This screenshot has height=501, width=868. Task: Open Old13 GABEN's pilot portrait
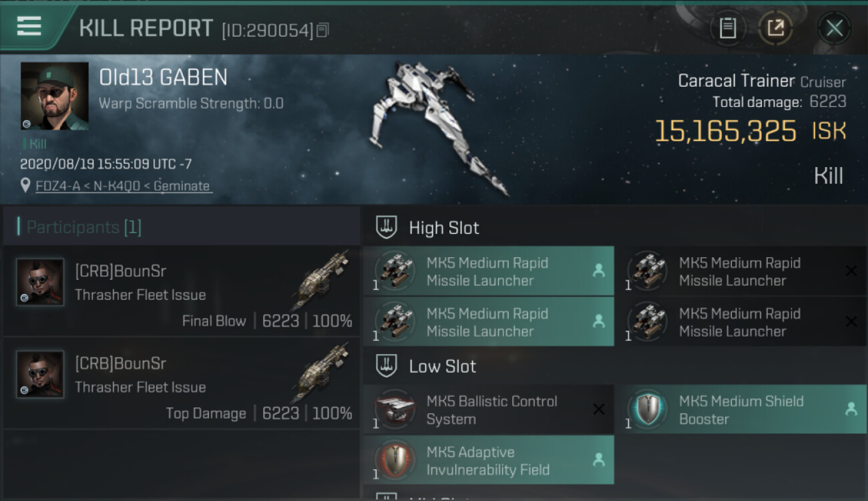(54, 96)
